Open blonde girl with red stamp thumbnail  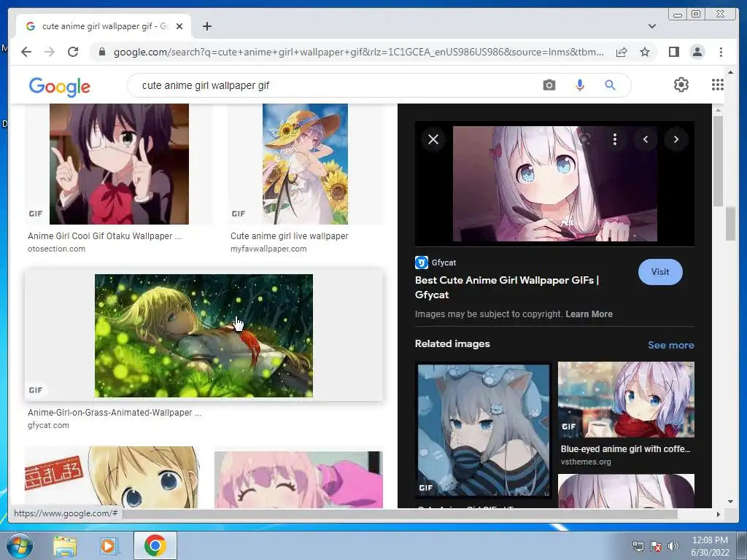[x=112, y=477]
